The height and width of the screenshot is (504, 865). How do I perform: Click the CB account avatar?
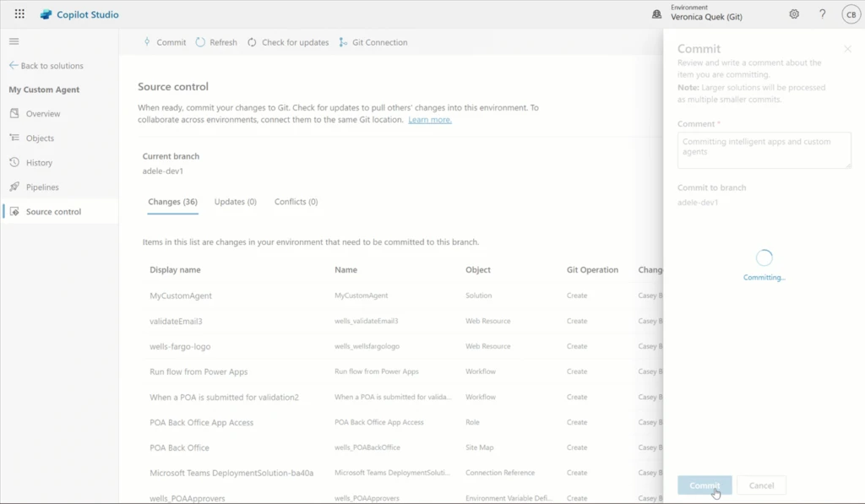coord(850,14)
